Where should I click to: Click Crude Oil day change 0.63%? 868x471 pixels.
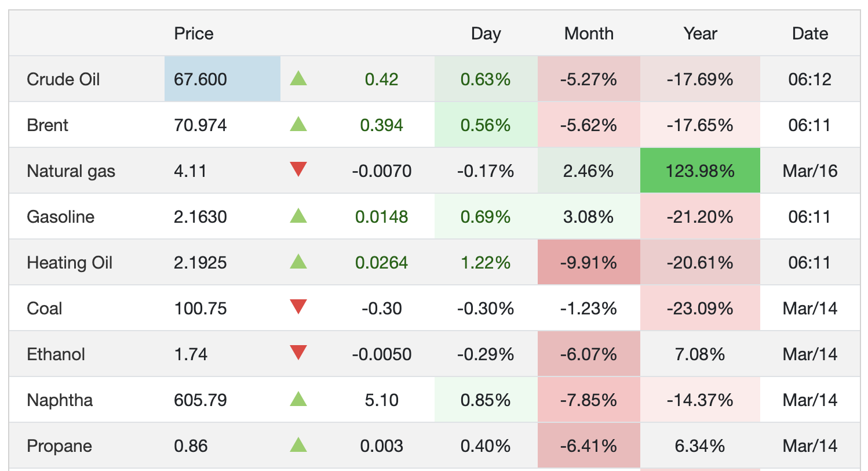pyautogui.click(x=486, y=79)
